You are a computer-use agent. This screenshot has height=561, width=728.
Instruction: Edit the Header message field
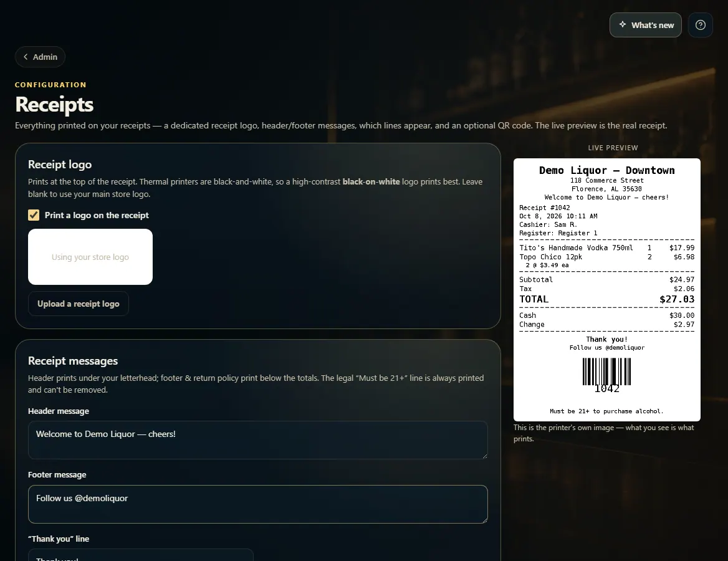(257, 440)
